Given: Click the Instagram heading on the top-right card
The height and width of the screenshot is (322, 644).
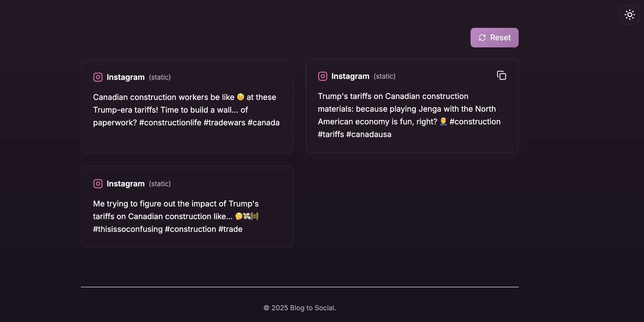Looking at the screenshot, I should pos(350,76).
